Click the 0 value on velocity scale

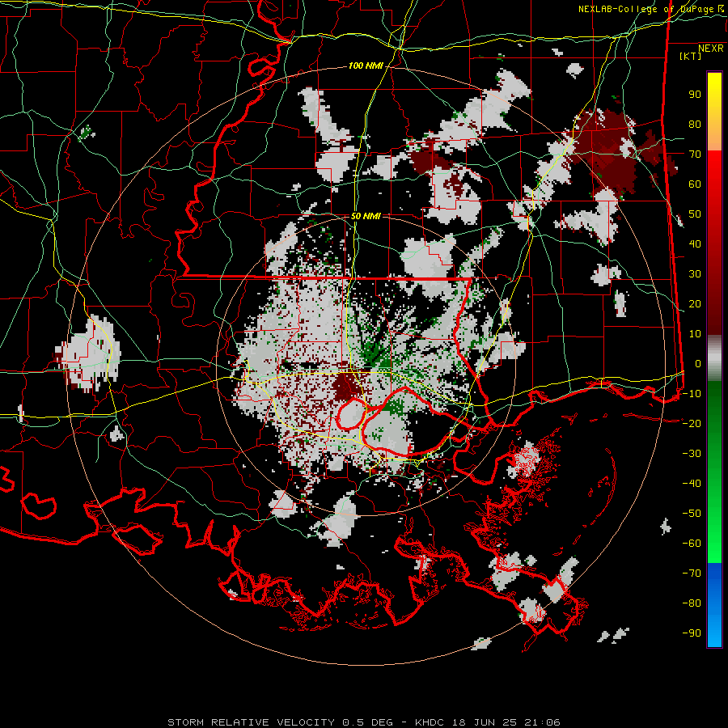pos(698,364)
